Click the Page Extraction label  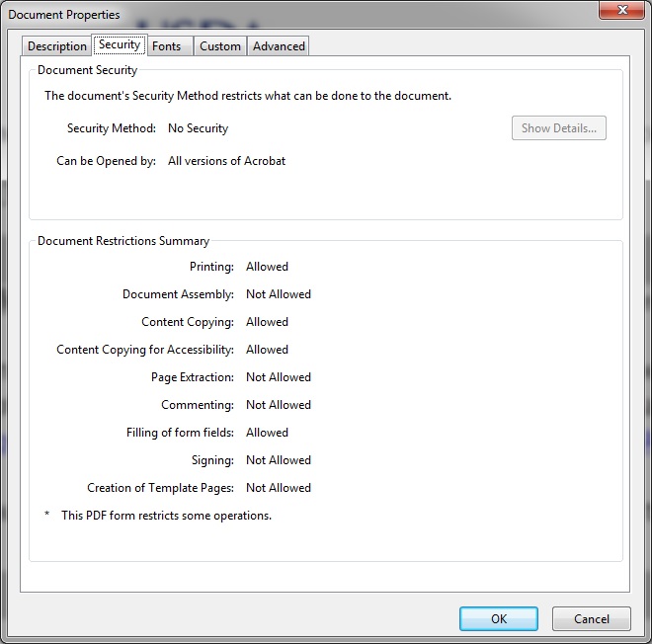192,377
